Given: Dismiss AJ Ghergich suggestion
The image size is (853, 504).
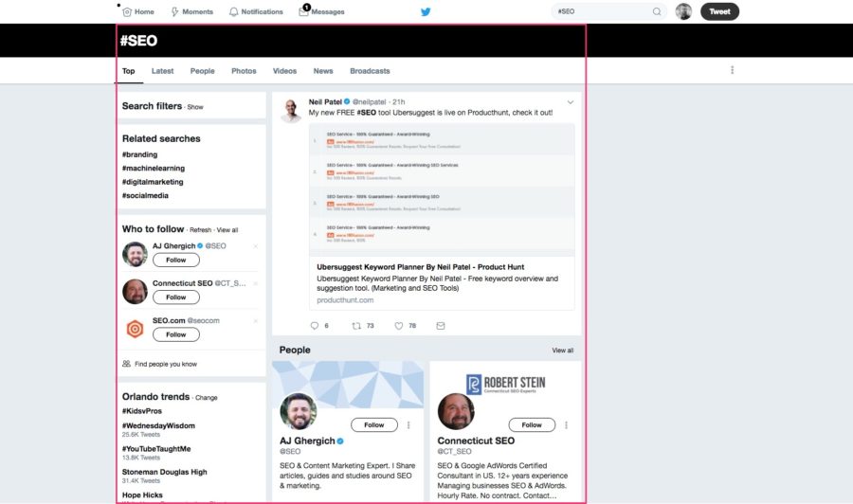Looking at the screenshot, I should tap(256, 246).
